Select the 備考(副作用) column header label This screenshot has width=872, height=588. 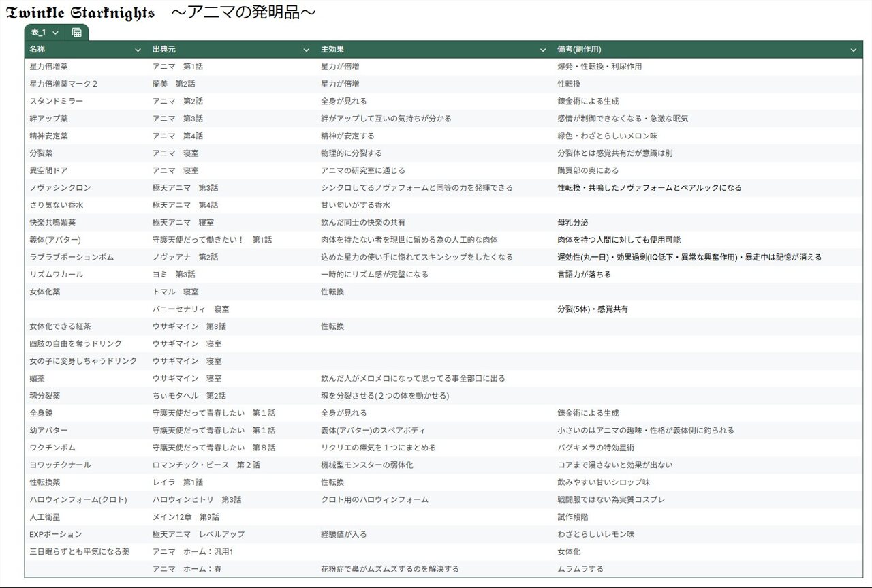pyautogui.click(x=579, y=50)
